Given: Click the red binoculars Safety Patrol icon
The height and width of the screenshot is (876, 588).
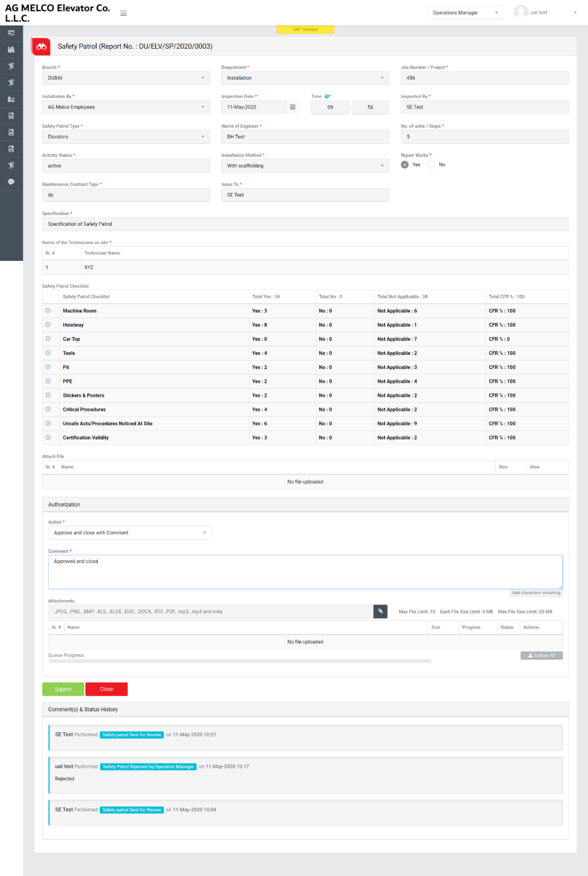Looking at the screenshot, I should click(41, 46).
